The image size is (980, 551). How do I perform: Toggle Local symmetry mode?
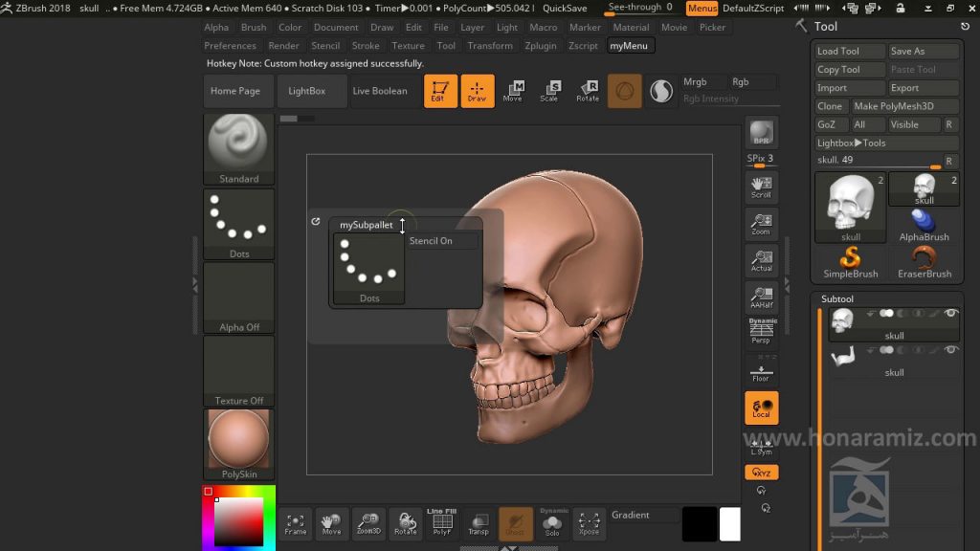point(761,408)
